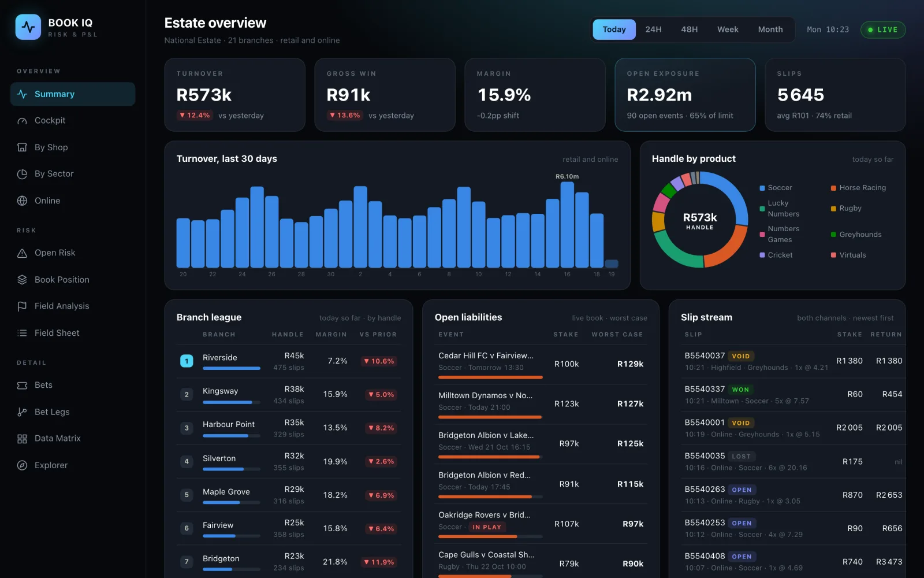Click the tallest R6.10m turnover bar
924x578 pixels.
567,225
